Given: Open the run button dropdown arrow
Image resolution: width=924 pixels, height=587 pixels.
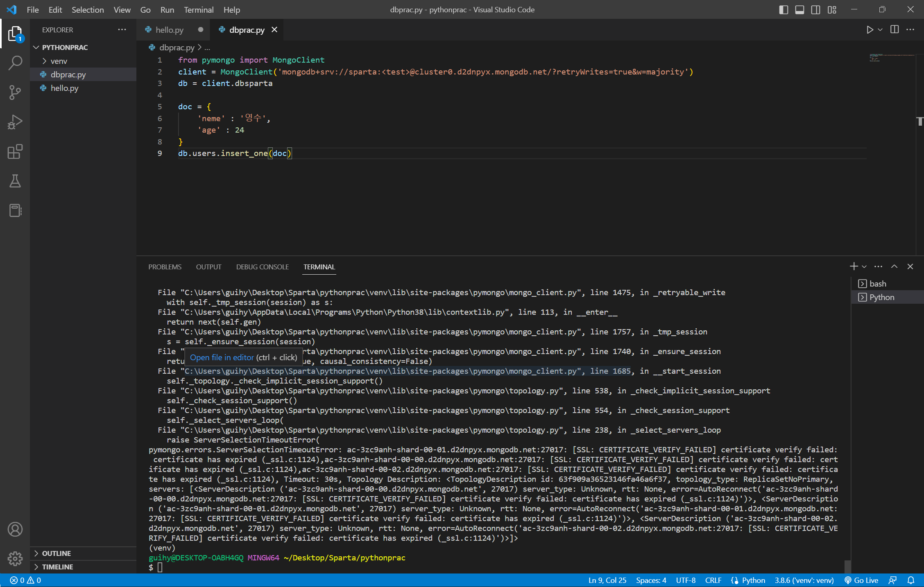Looking at the screenshot, I should pos(880,30).
